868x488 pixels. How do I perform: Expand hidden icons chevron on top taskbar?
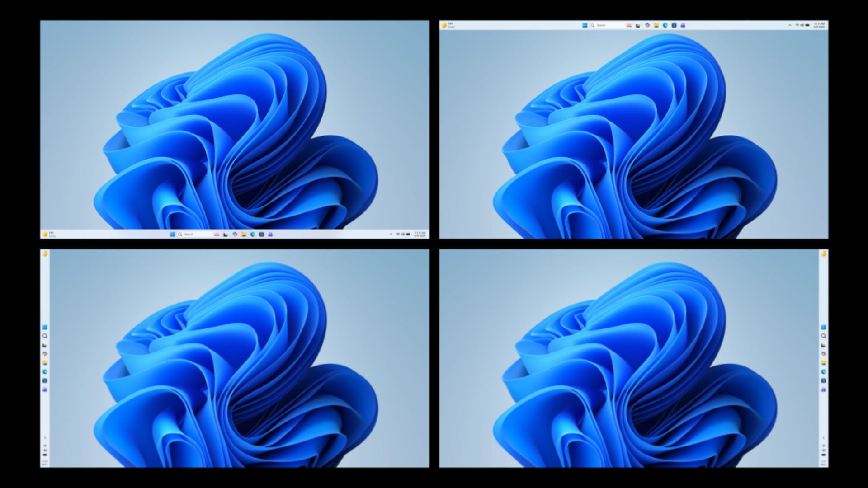790,25
